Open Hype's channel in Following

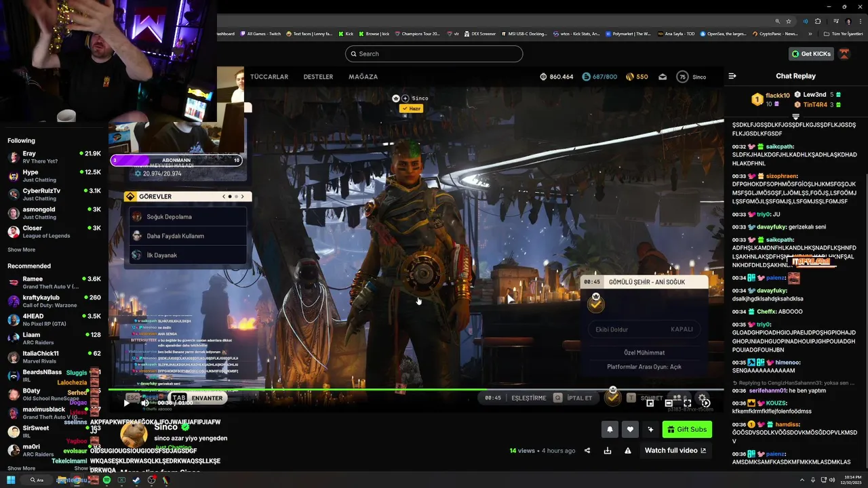coord(54,176)
